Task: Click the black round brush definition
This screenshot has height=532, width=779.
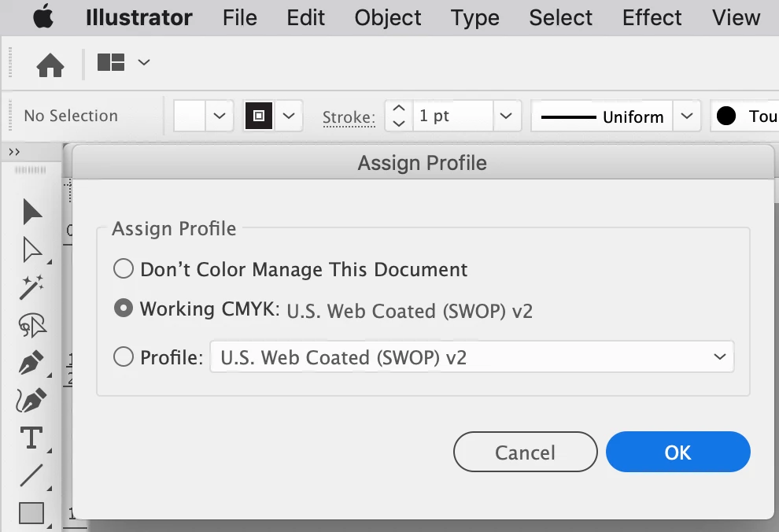Action: [725, 116]
